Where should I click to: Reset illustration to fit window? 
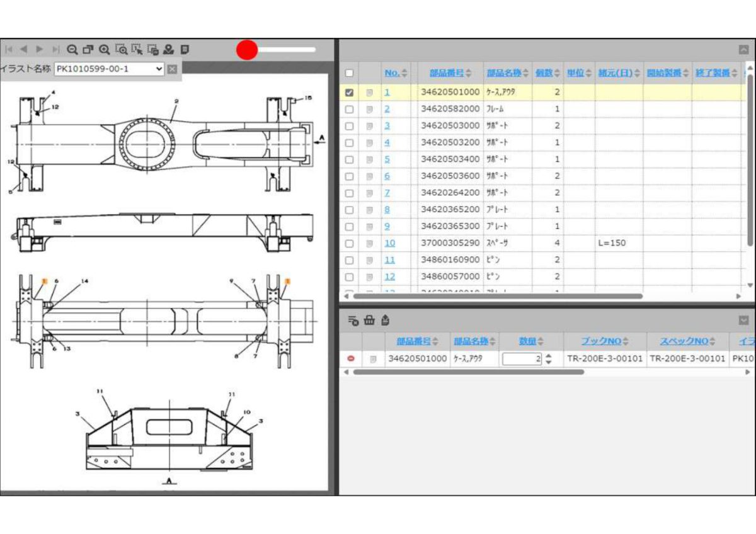[88, 49]
